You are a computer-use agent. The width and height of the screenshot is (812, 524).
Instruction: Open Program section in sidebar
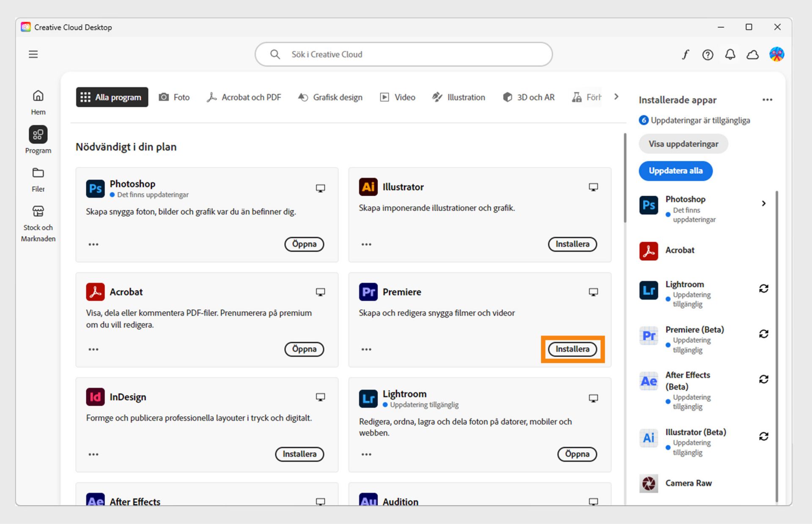(x=38, y=140)
